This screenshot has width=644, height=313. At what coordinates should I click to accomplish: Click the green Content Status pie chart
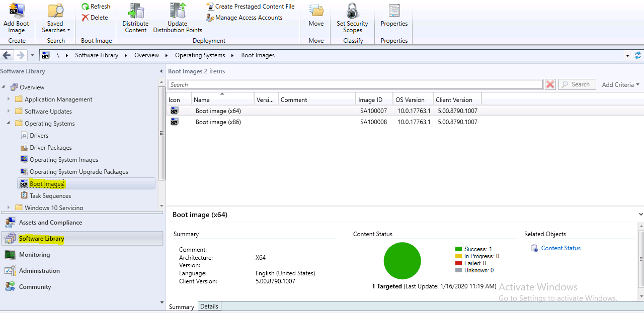(402, 261)
